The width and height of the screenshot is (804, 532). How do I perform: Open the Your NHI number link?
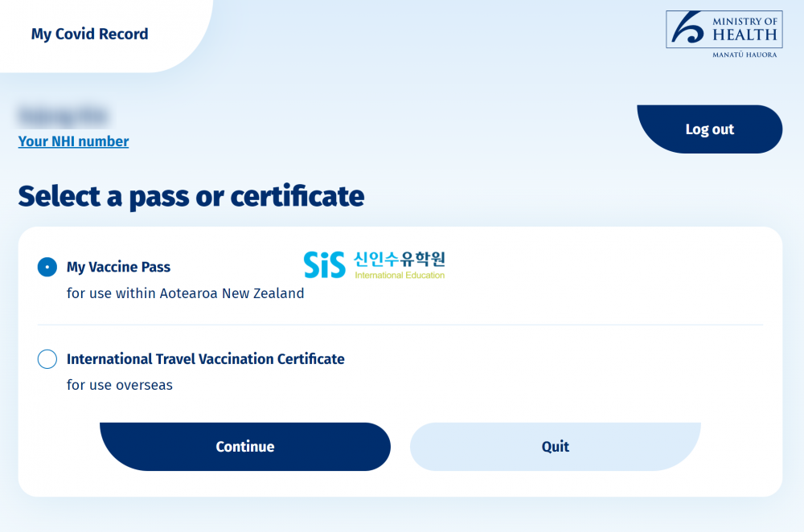(x=73, y=141)
